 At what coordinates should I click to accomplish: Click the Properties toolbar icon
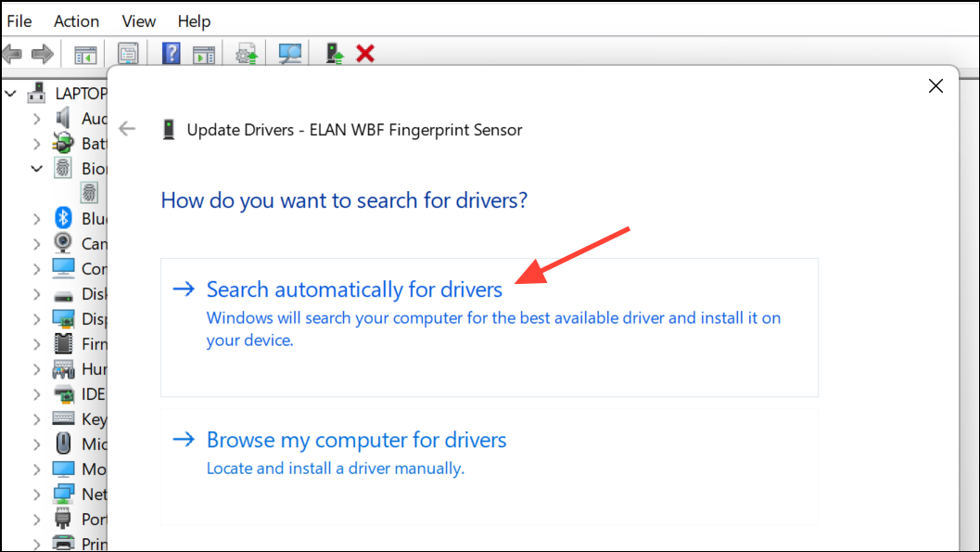[x=128, y=54]
